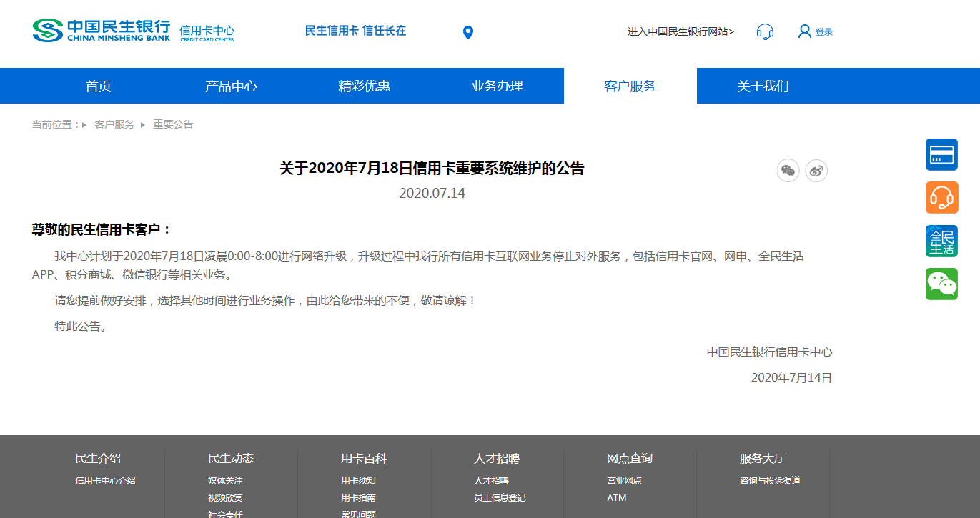Click the announcement date 2020.07.14

(432, 194)
